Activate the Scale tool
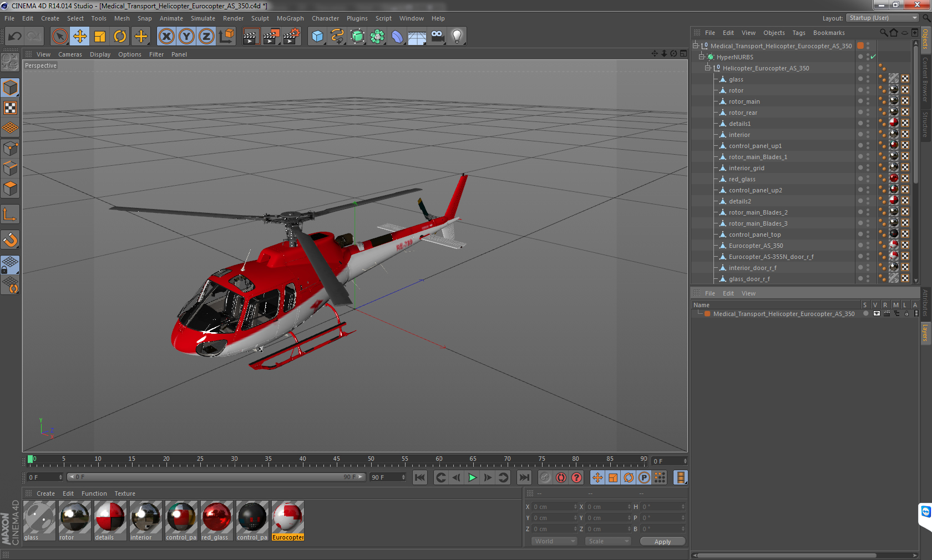 100,37
